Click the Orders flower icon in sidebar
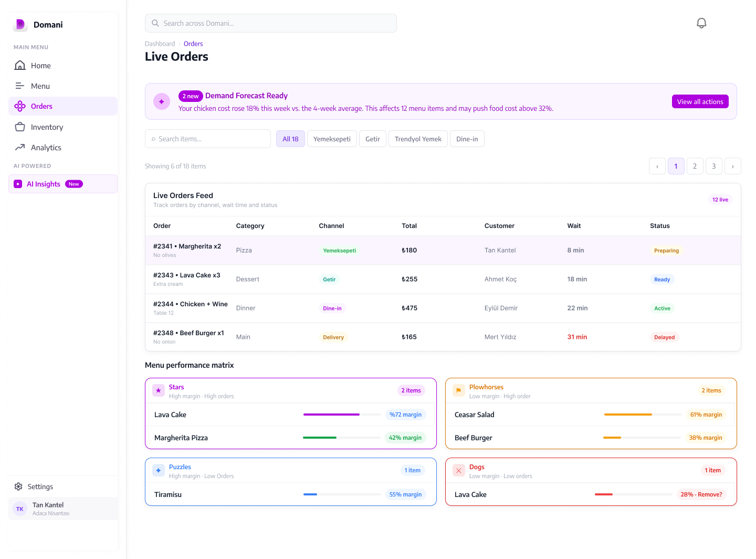 tap(20, 106)
